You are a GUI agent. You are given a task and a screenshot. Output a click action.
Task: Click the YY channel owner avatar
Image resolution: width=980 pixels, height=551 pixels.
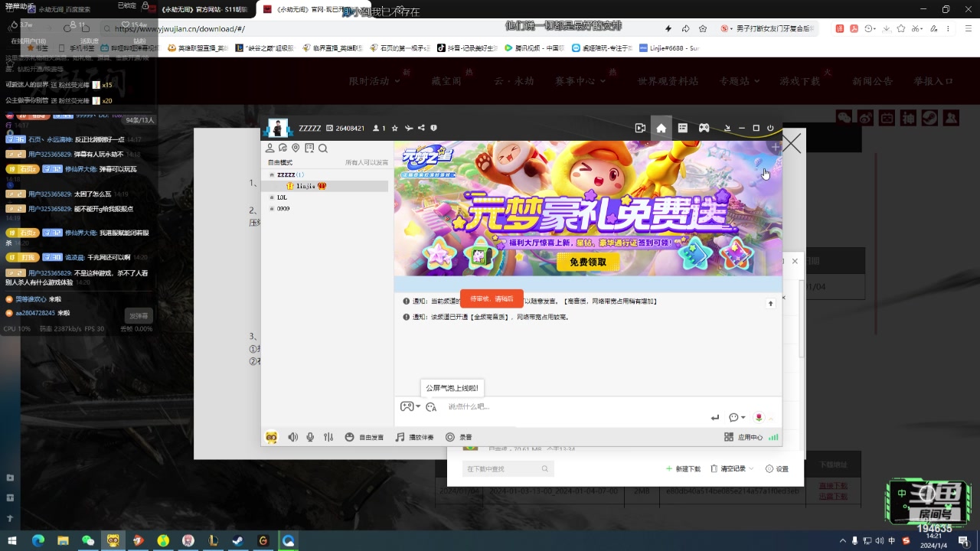[277, 128]
